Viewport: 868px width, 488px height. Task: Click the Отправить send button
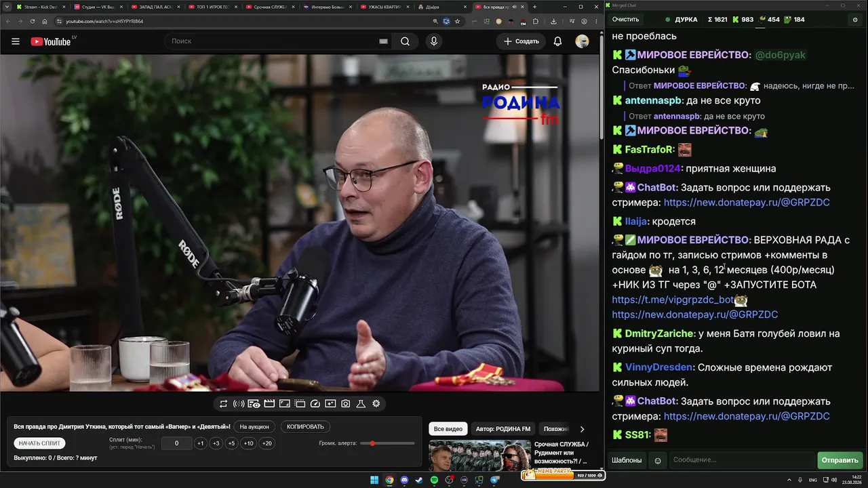coord(840,460)
